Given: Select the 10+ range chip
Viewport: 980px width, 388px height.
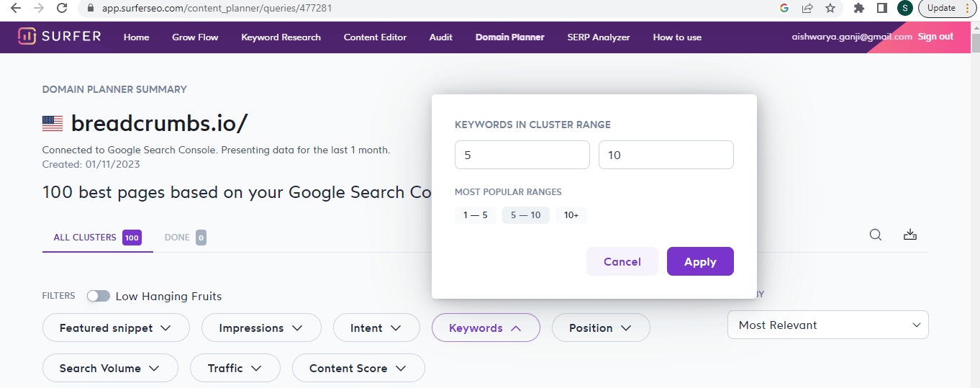Looking at the screenshot, I should pos(571,215).
